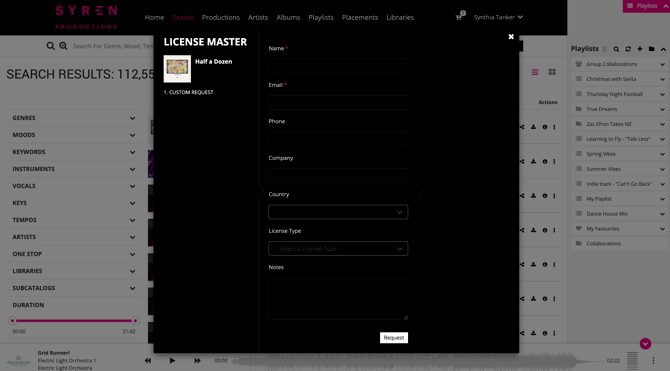
Task: Open the player's three-dot options menu
Action: tap(653, 361)
